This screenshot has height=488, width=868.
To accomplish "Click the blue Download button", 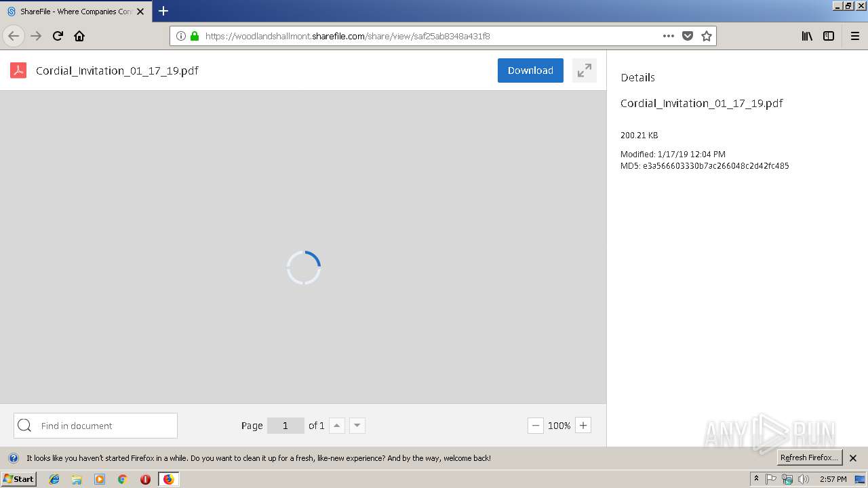I will 530,70.
